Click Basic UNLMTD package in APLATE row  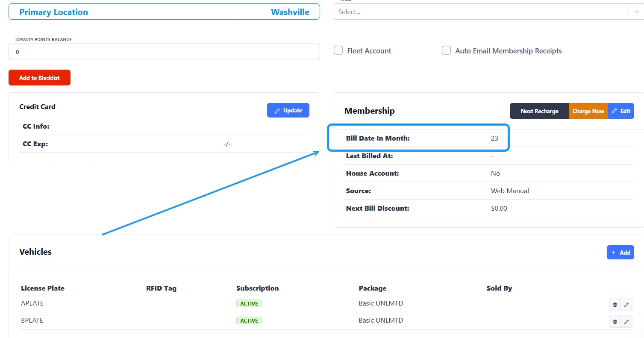(381, 303)
